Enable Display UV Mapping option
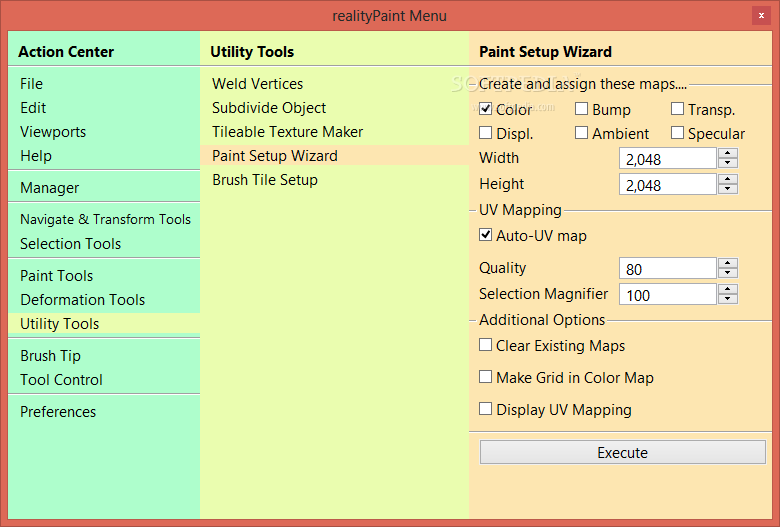780x527 pixels. pyautogui.click(x=486, y=409)
